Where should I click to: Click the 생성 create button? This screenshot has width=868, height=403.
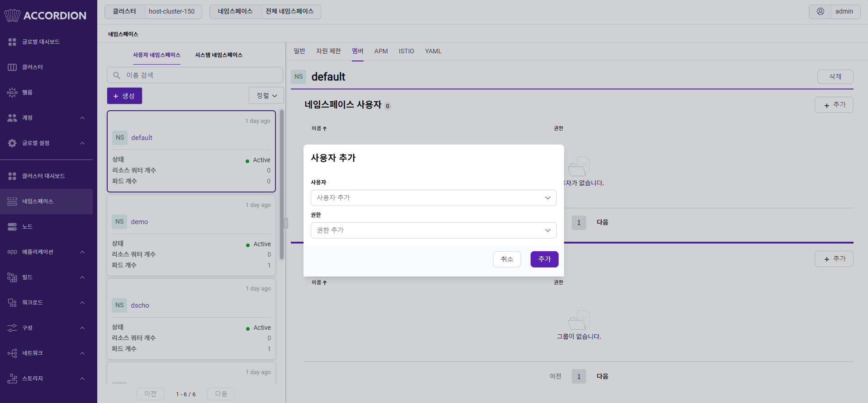click(124, 96)
